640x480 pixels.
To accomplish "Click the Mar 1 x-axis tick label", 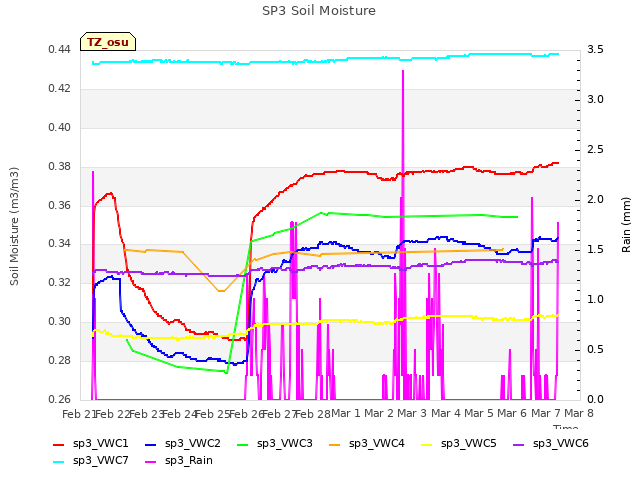I will (346, 413).
